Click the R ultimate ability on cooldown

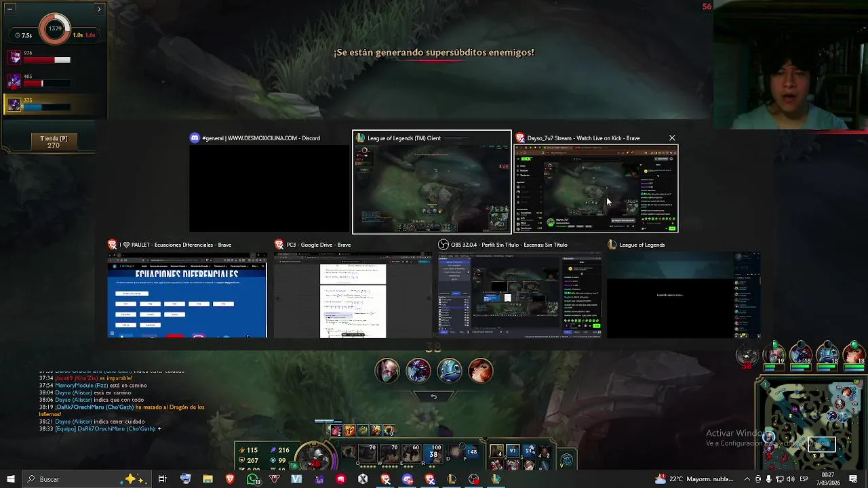point(433,453)
